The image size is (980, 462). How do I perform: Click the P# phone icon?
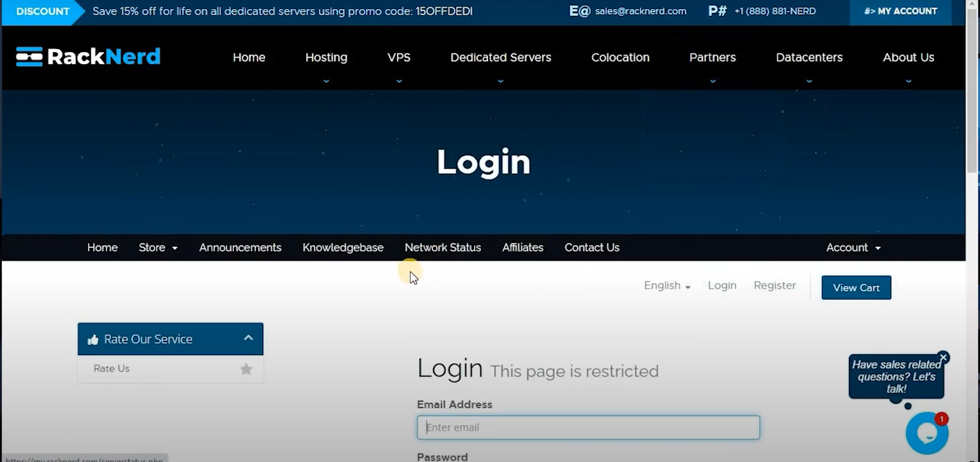coord(717,11)
